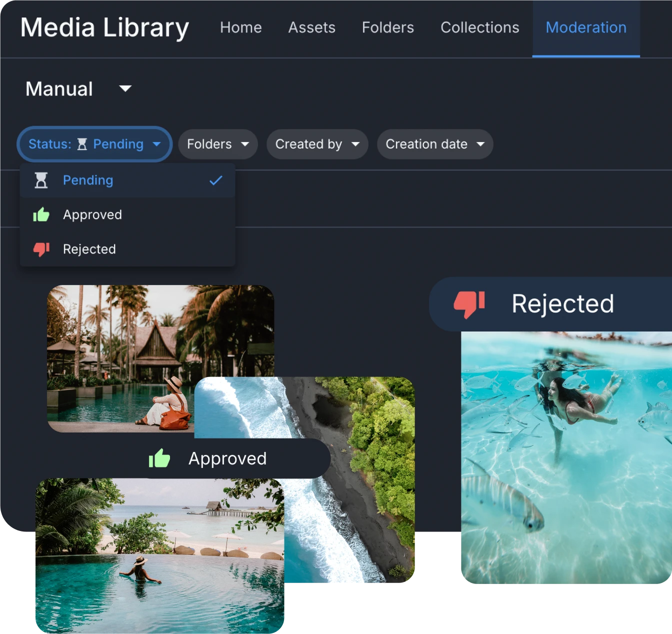Image resolution: width=672 pixels, height=634 pixels.
Task: Click the thumbs-up icon on the Approved badge
Action: pyautogui.click(x=159, y=458)
